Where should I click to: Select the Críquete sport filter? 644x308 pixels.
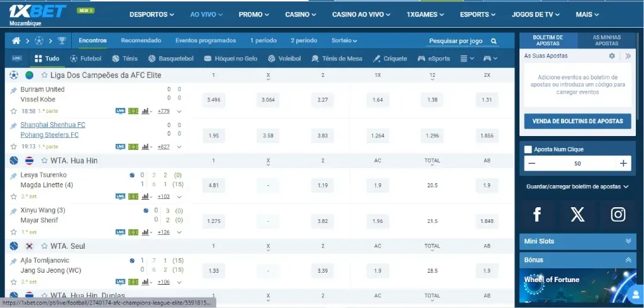[390, 59]
